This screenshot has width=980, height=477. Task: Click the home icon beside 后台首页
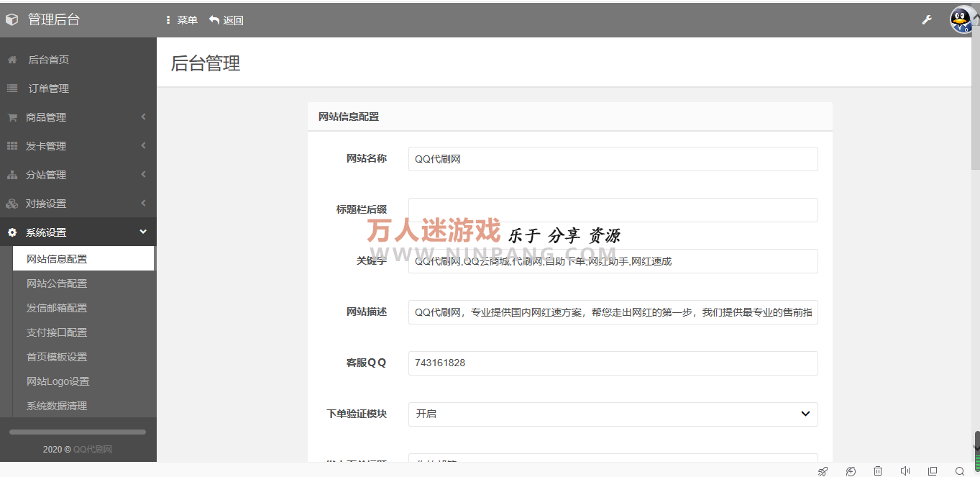12,59
